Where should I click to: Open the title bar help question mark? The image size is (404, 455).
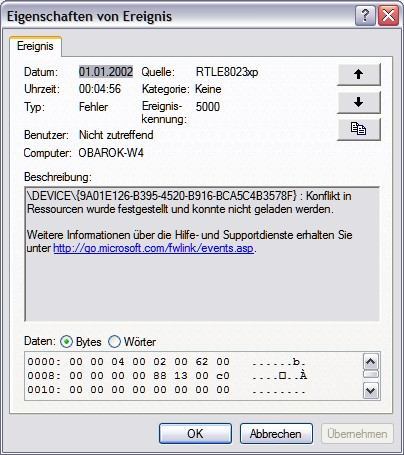click(x=365, y=15)
